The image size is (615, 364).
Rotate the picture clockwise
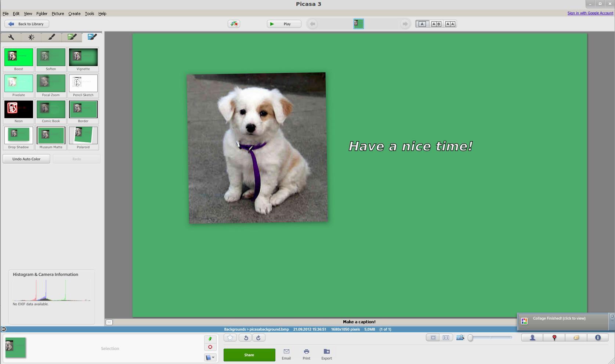(258, 338)
